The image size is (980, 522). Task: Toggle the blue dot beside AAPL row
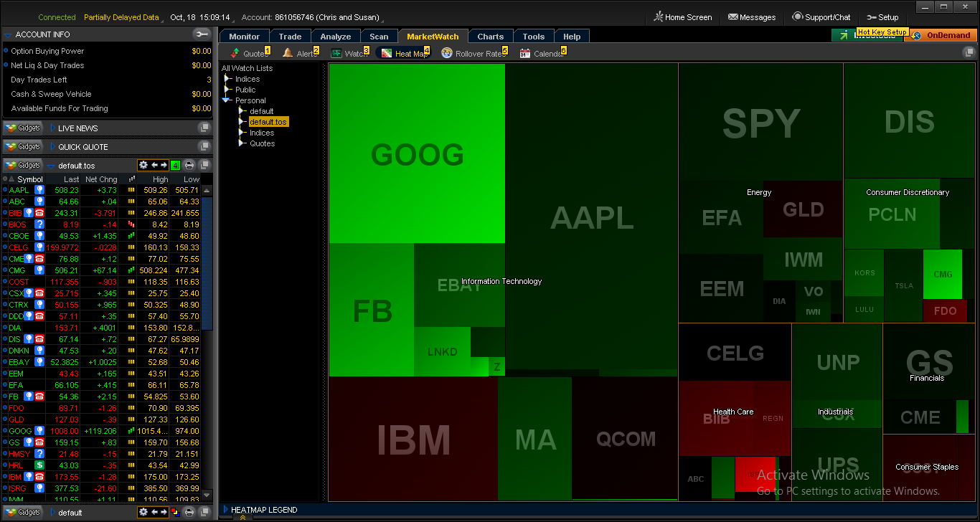tap(5, 190)
